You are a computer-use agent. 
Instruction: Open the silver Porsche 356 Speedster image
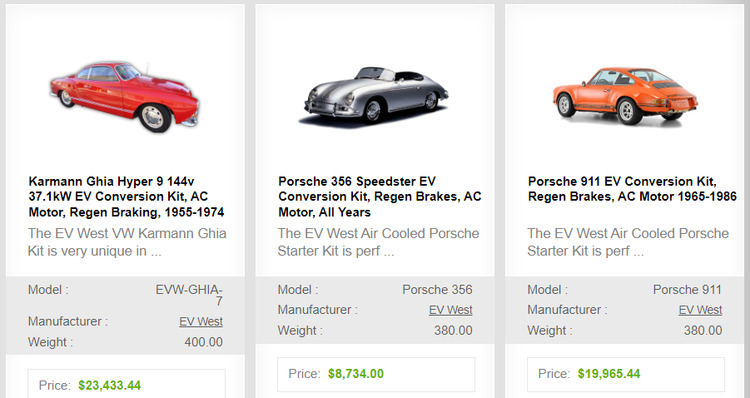[375, 97]
